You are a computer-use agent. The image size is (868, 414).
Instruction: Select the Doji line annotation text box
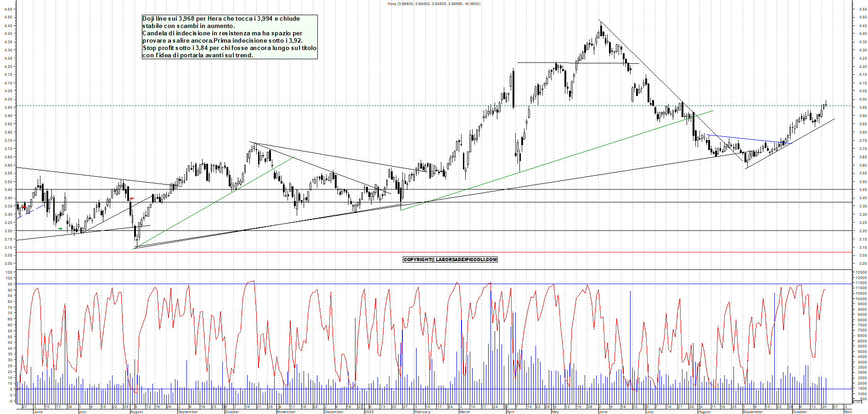click(x=229, y=37)
